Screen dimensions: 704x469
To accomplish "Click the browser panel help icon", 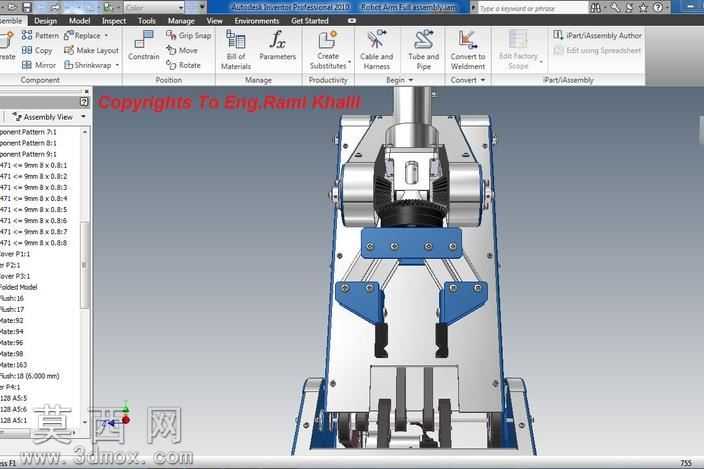I will 84,102.
